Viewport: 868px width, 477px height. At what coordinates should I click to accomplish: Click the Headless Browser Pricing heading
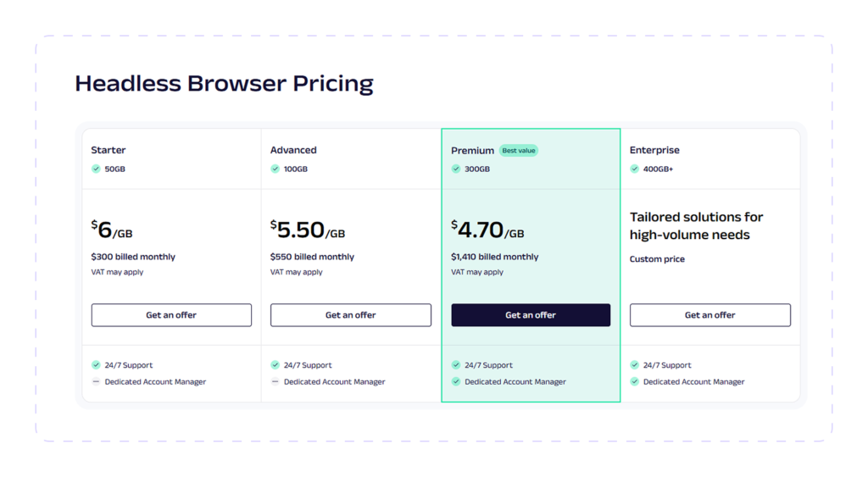pyautogui.click(x=224, y=84)
